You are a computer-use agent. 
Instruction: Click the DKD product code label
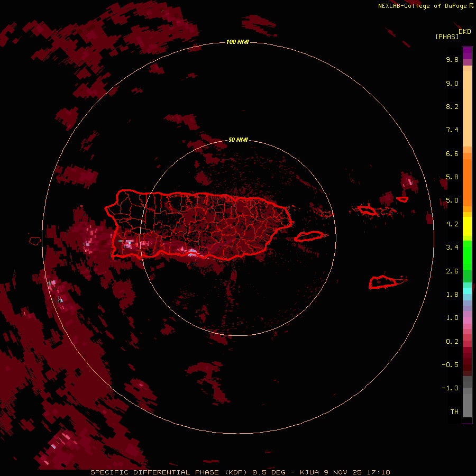[x=465, y=32]
